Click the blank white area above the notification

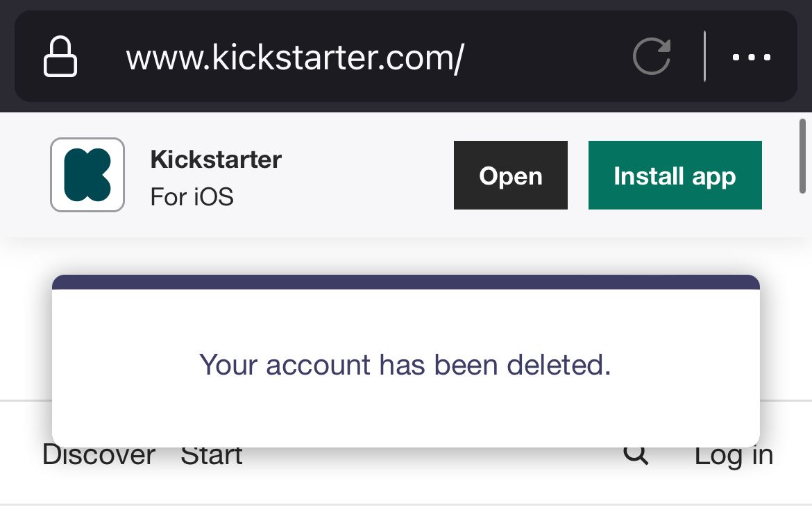(x=405, y=257)
